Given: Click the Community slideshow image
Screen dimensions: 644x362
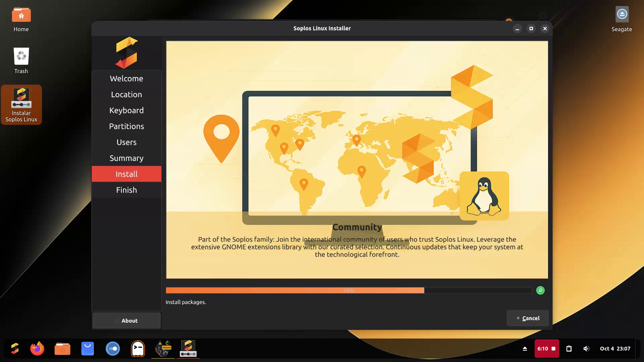Looking at the screenshot, I should (357, 160).
